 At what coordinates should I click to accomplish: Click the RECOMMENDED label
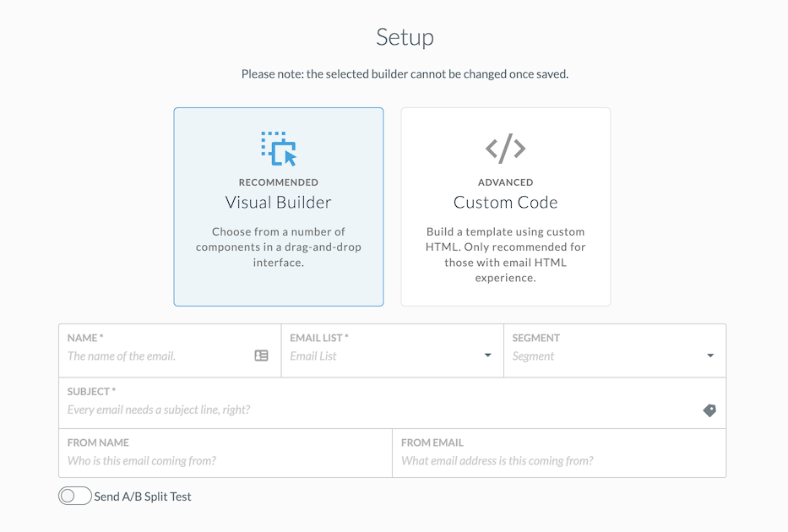[x=279, y=182]
